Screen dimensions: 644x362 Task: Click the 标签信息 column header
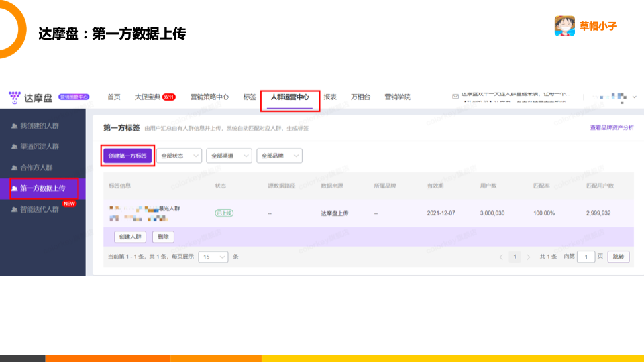[120, 186]
